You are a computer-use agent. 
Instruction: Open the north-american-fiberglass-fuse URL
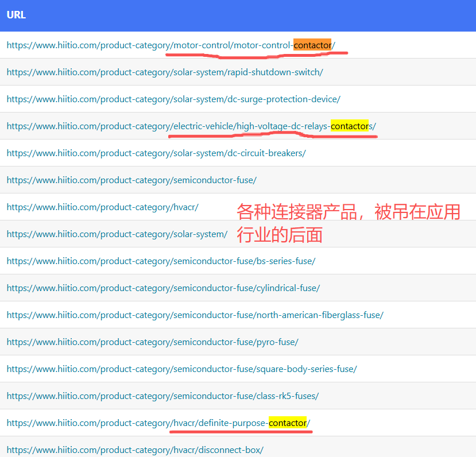click(195, 315)
